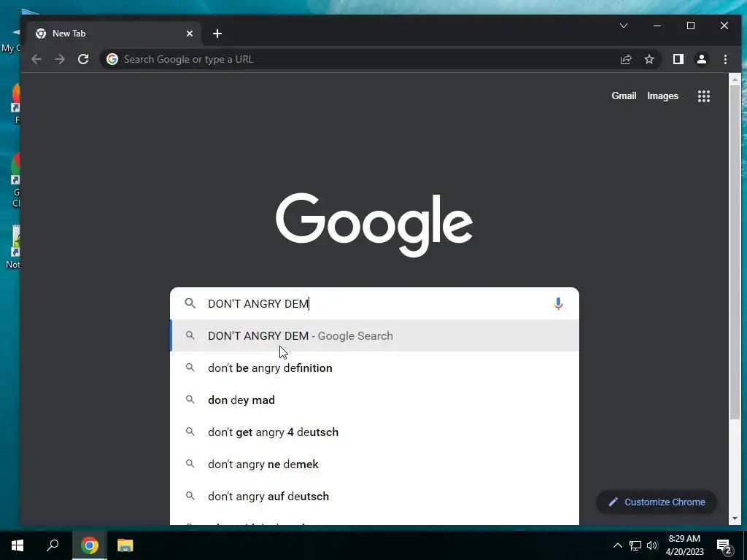Minimize the Chrome window
This screenshot has height=560, width=747.
point(657,26)
